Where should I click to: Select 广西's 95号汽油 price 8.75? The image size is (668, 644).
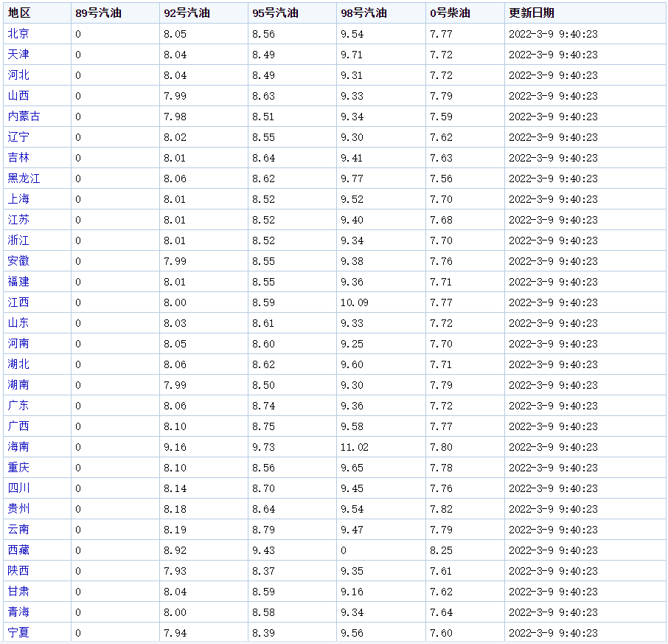pos(263,426)
